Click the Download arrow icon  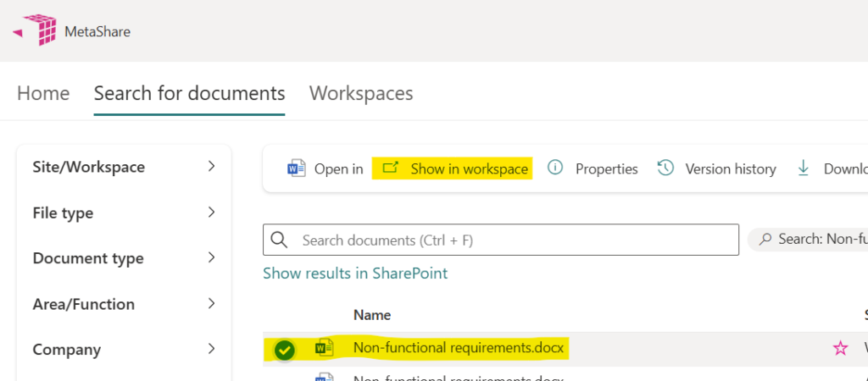click(804, 168)
